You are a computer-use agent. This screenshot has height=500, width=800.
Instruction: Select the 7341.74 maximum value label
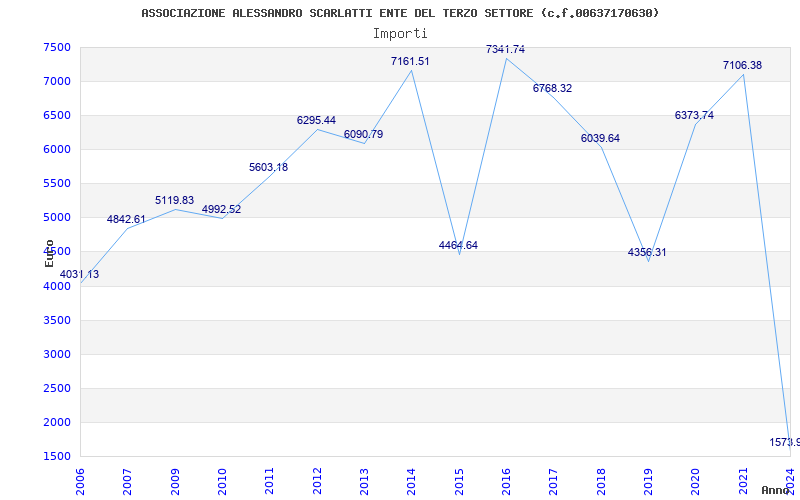[505, 49]
